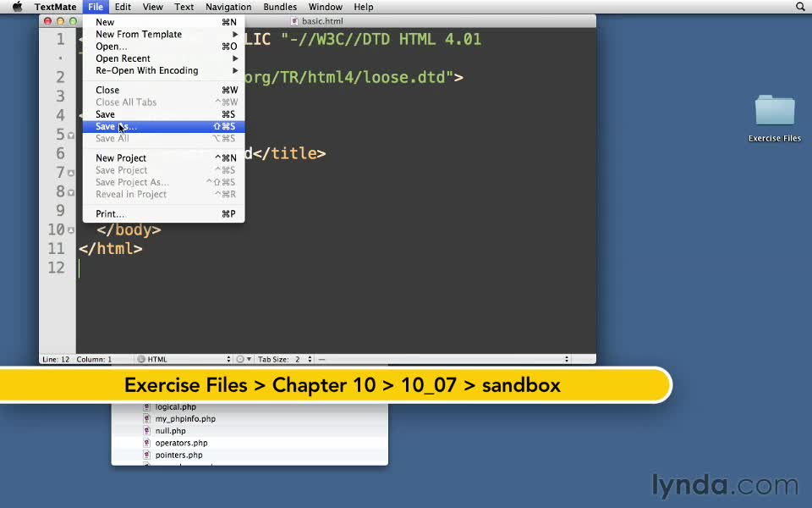Click the </title> closing tag on line 6
The height and width of the screenshot is (508, 812).
click(x=289, y=153)
